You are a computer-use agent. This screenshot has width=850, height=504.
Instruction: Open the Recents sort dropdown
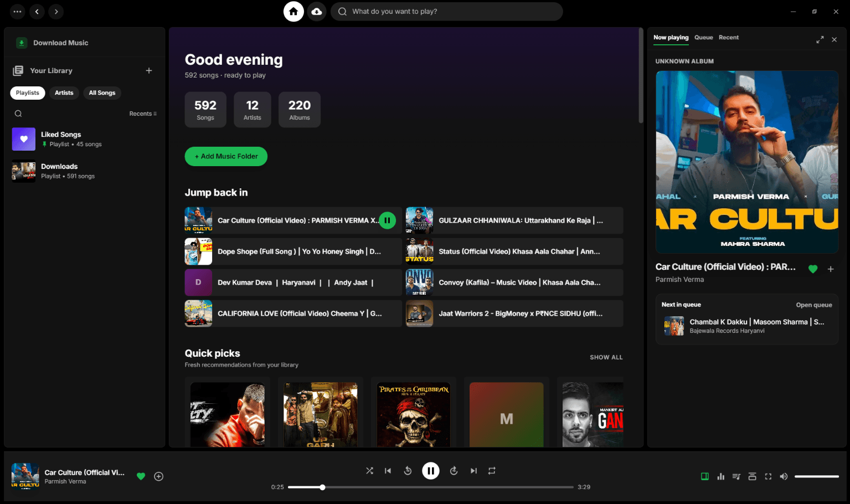coord(143,114)
